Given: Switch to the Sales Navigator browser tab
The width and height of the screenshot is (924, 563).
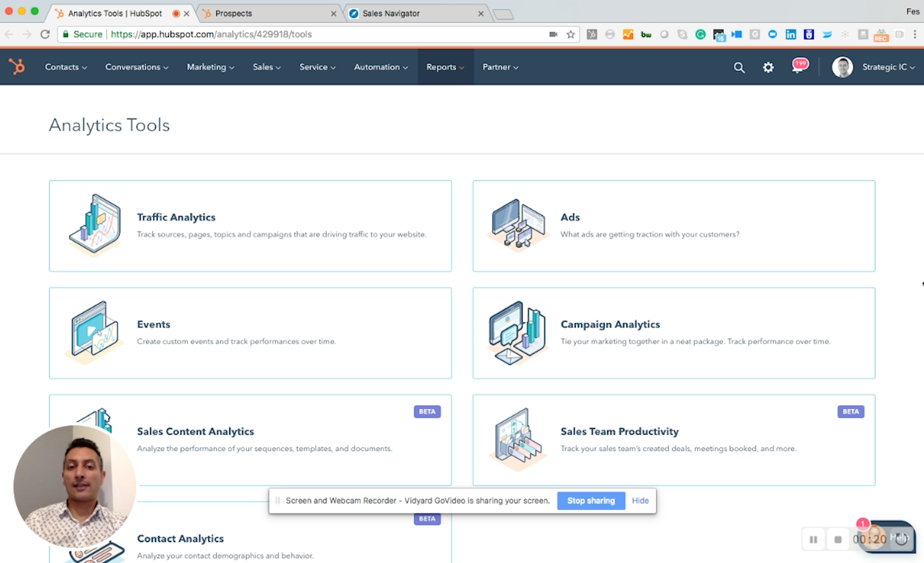Looking at the screenshot, I should [x=417, y=13].
